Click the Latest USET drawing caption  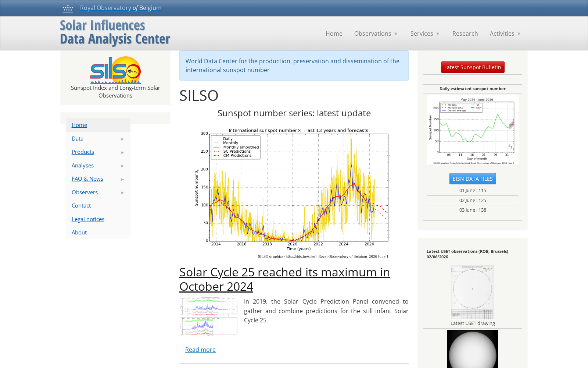473,323
